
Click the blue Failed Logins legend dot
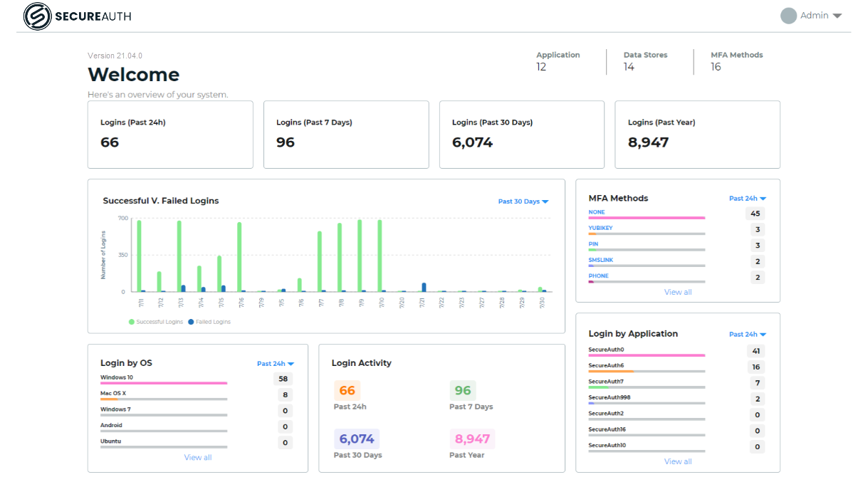191,321
